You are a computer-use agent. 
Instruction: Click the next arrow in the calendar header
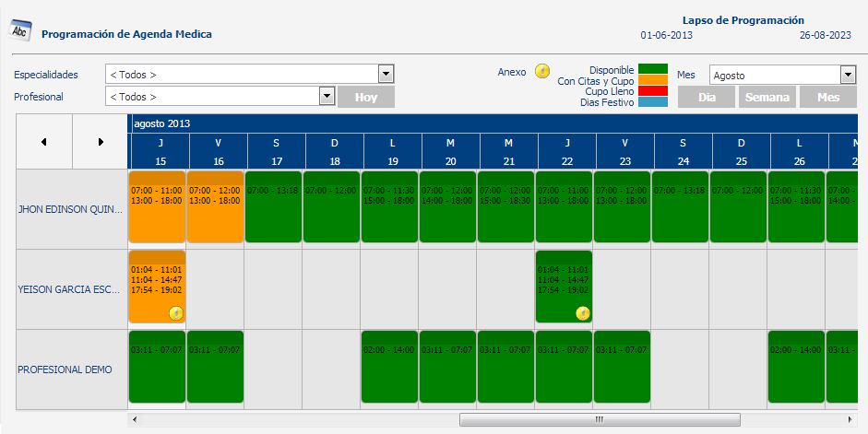click(x=101, y=142)
